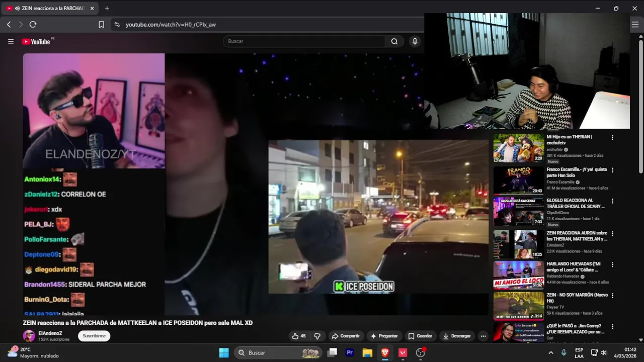Open Freyser TV channel name in sidebar
Screen dimensions: 644x362
[555, 307]
